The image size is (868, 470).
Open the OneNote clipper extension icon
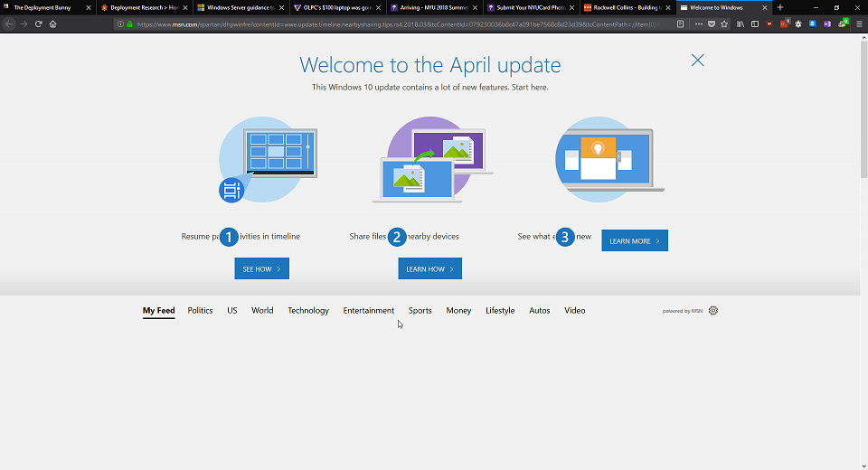tap(827, 23)
